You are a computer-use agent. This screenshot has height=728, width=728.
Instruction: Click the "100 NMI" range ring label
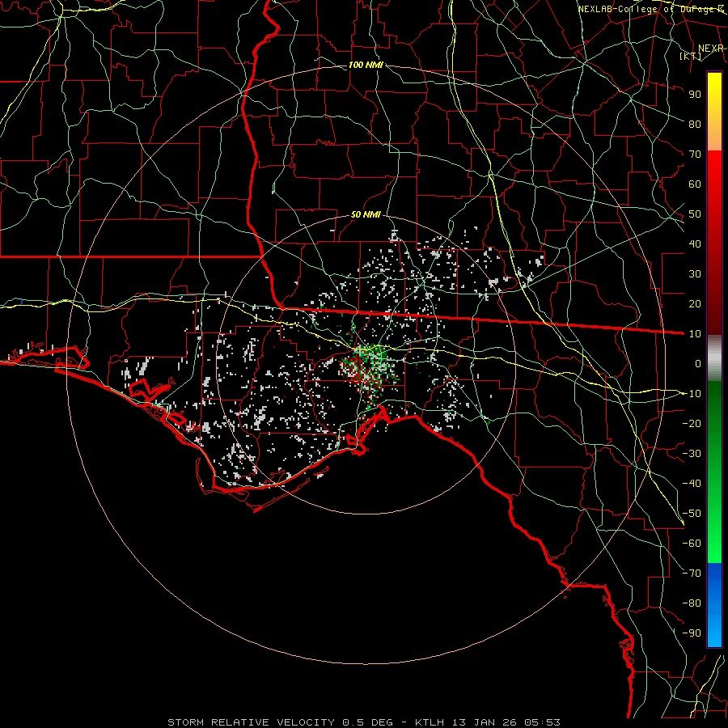pyautogui.click(x=366, y=65)
